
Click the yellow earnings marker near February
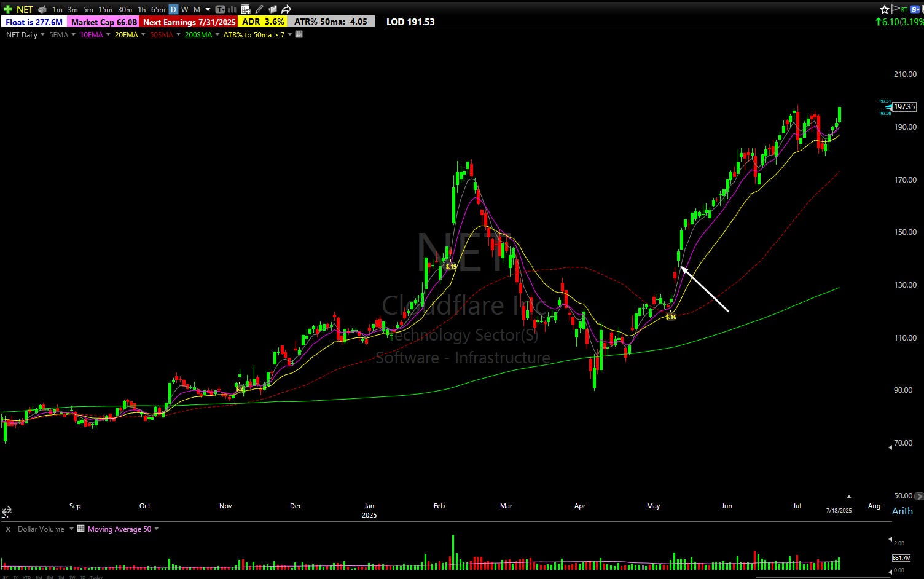451,267
